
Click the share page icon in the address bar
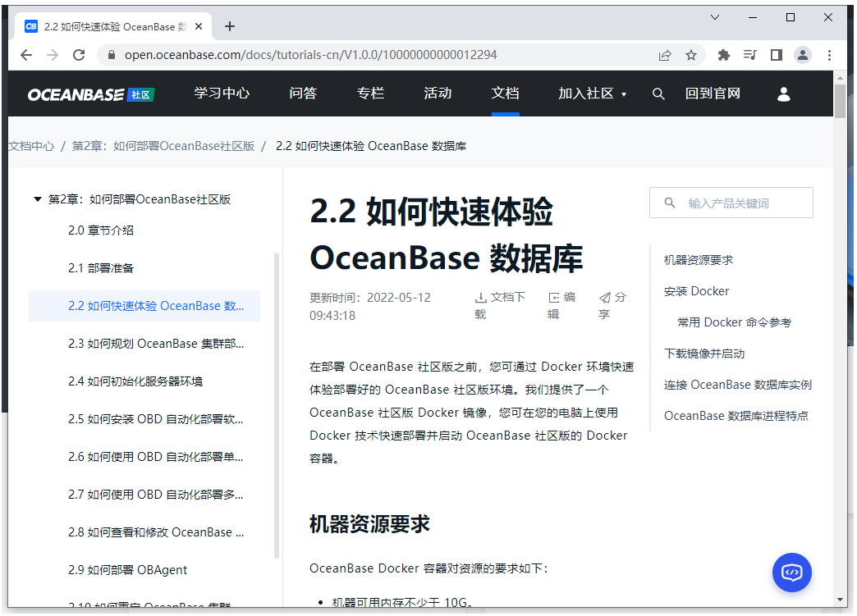(665, 55)
